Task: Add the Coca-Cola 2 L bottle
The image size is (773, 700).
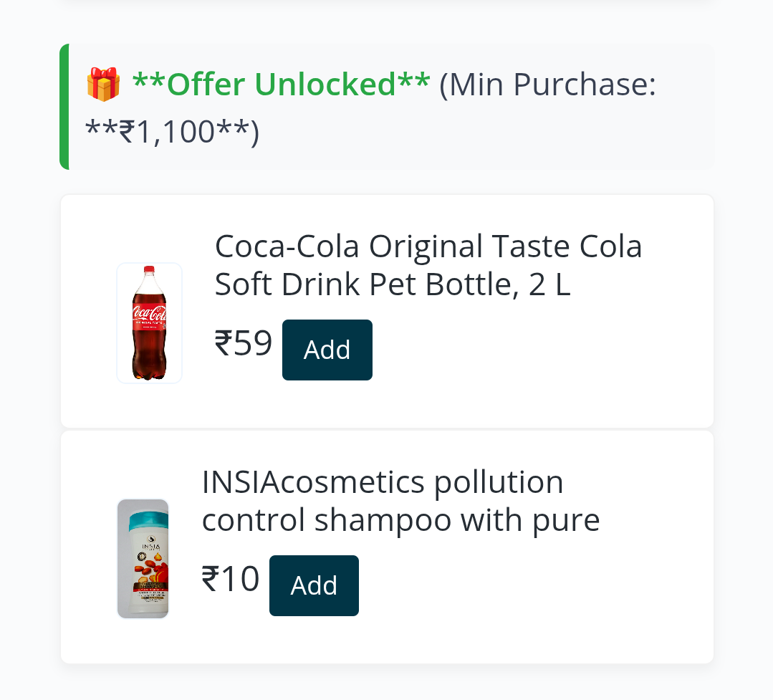Action: click(327, 350)
